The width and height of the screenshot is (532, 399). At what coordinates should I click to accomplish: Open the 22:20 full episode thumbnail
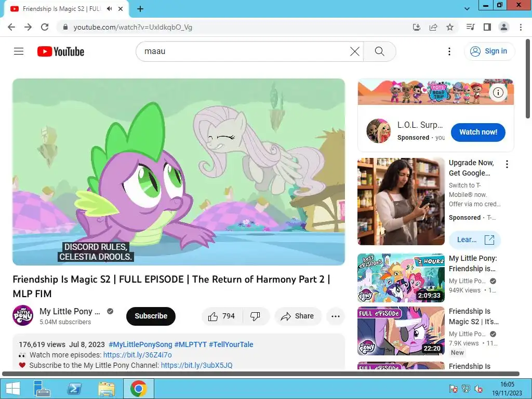(401, 331)
